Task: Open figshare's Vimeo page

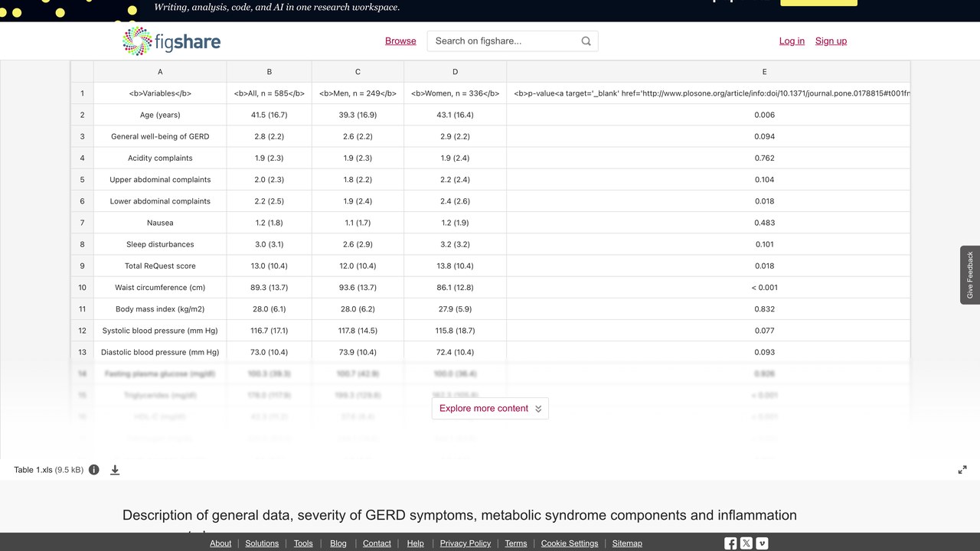Action: pos(762,543)
